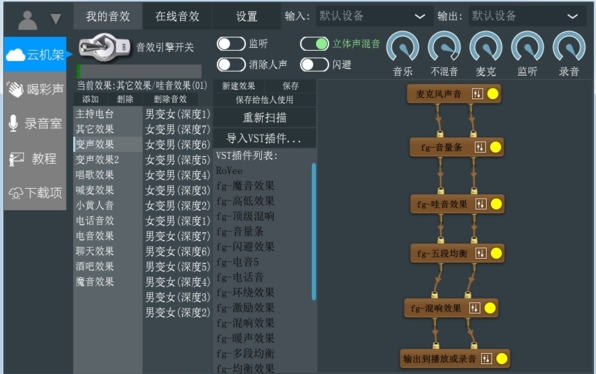Open the 喝彩声 applause panel
Viewport: 596px width, 374px height.
coord(35,89)
